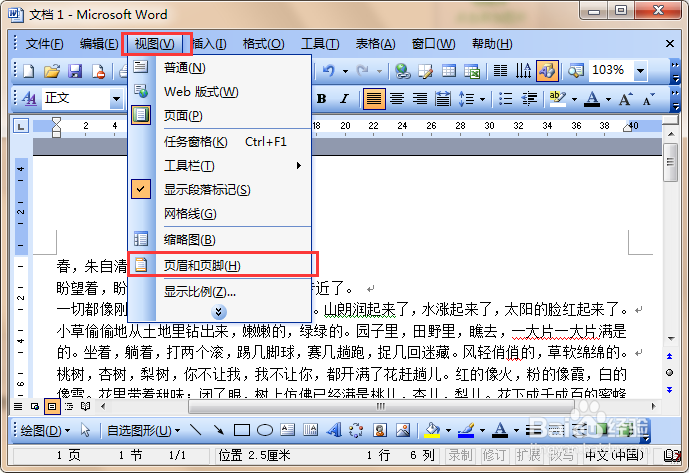Open the style name dropdown arrow
This screenshot has width=689, height=473.
116,98
